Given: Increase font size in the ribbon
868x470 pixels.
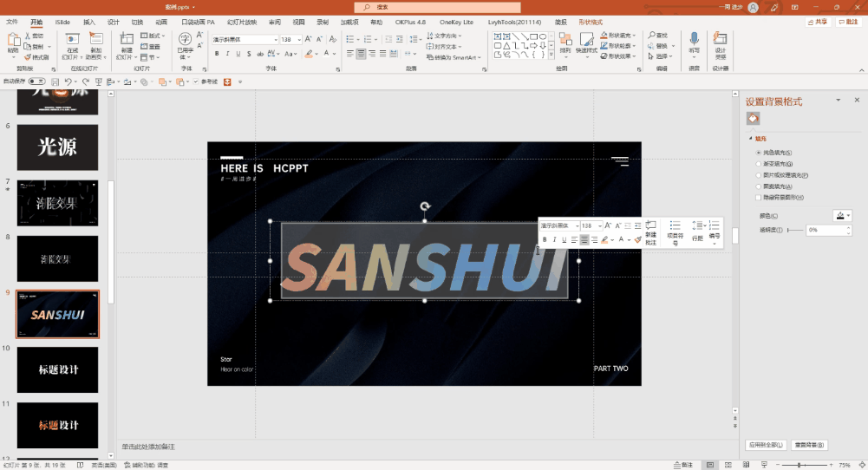Looking at the screenshot, I should coord(309,39).
